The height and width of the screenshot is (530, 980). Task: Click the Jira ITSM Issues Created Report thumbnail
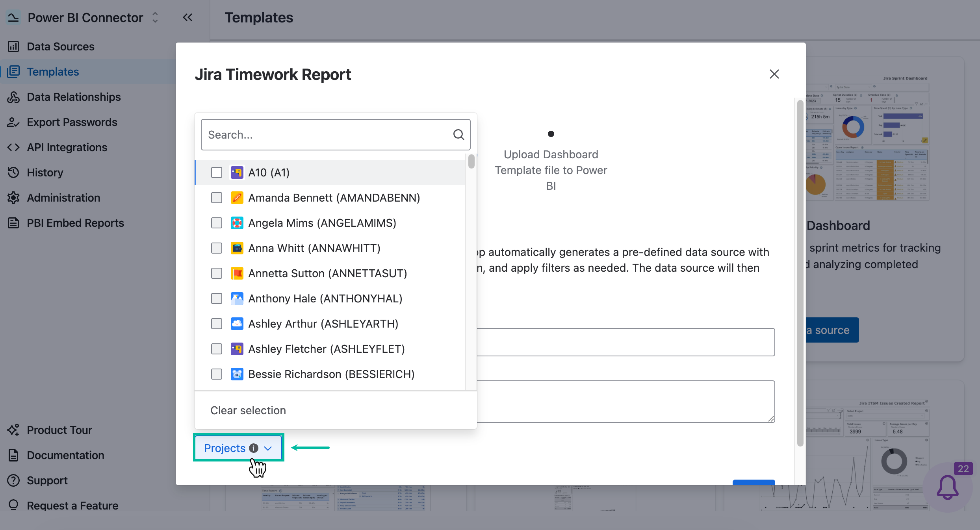coord(868,455)
